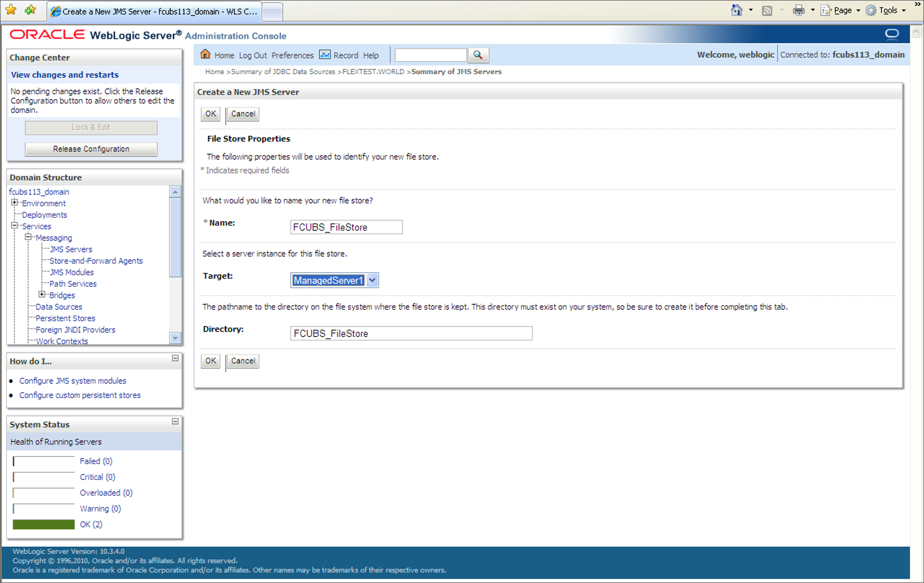Collapse the Messaging tree node

tap(28, 237)
